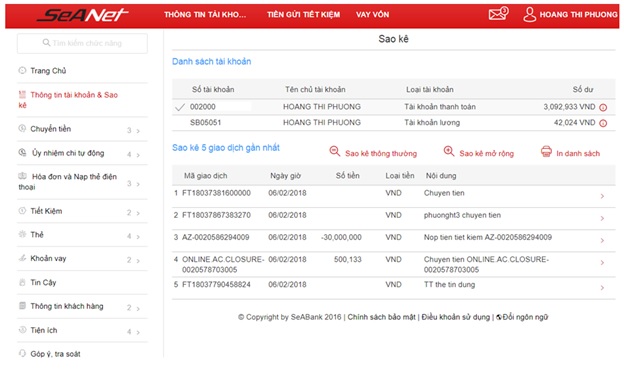This screenshot has width=624, height=387.
Task: Click info icon beside 3,092,933 VND balance
Action: click(x=603, y=107)
